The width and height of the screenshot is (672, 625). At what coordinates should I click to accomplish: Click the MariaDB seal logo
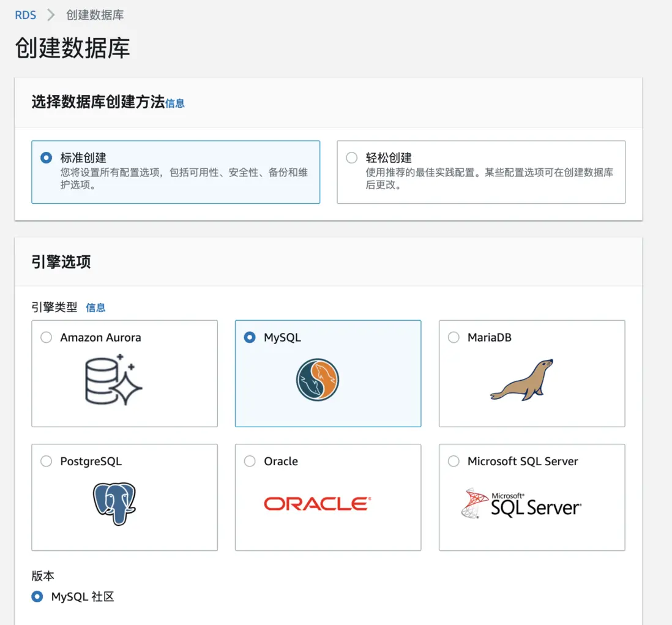click(x=521, y=380)
